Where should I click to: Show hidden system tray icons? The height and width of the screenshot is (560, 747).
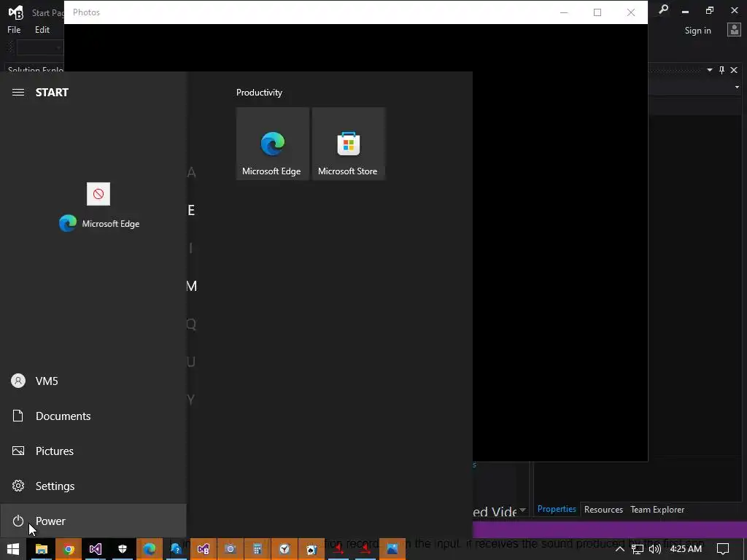coord(620,549)
